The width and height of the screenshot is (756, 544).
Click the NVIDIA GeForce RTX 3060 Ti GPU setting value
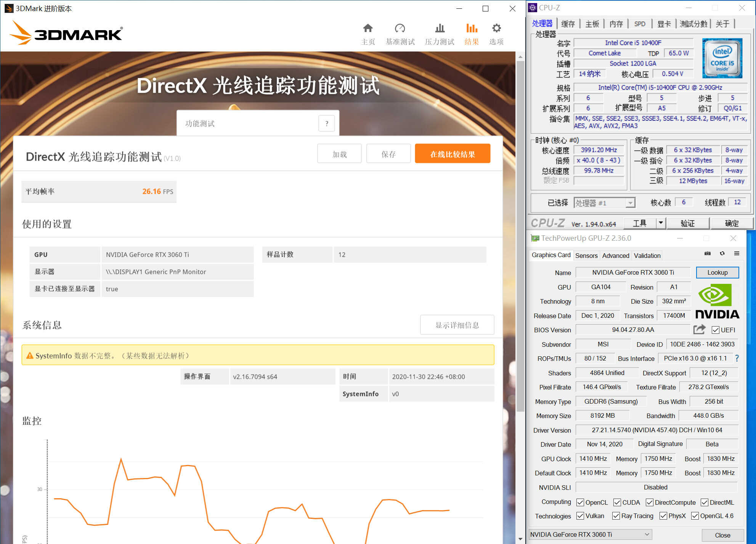pos(177,254)
